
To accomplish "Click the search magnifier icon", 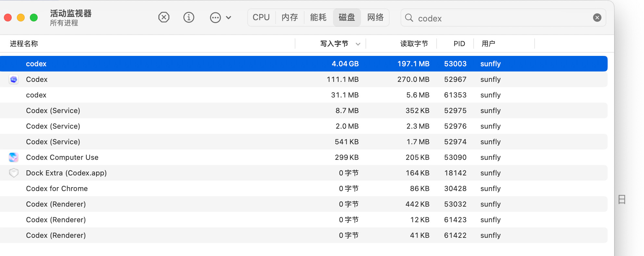I will pyautogui.click(x=409, y=18).
